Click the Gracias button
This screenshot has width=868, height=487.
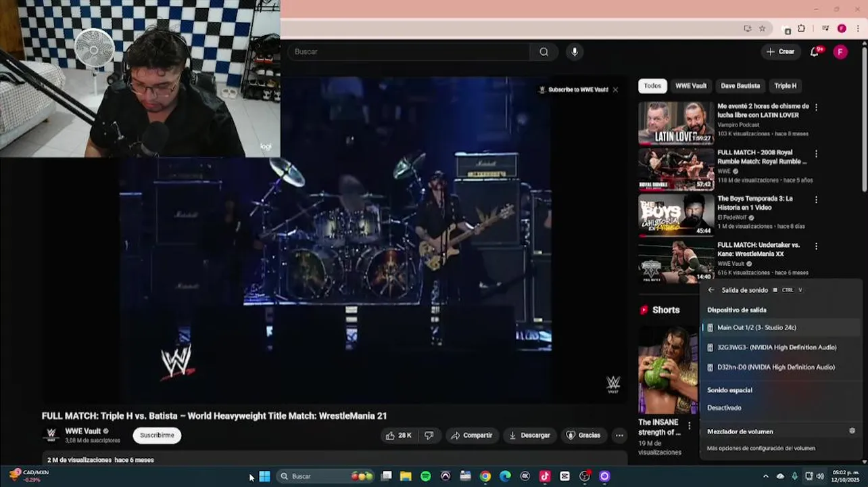(x=583, y=436)
